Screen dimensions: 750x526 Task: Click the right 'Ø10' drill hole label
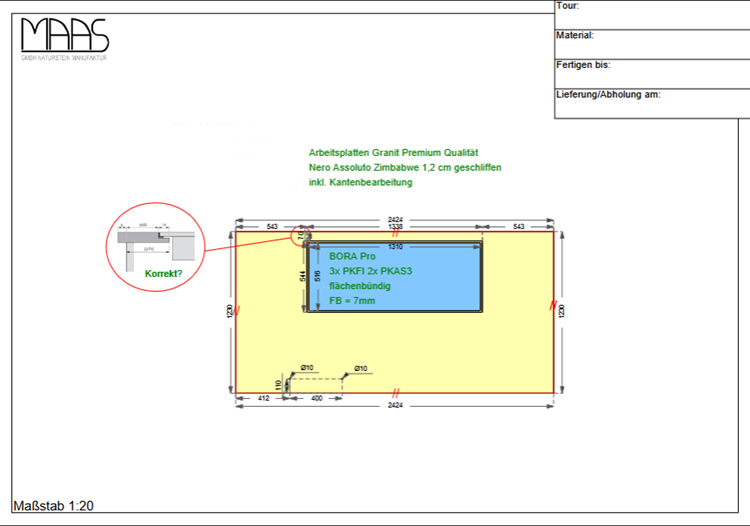361,369
